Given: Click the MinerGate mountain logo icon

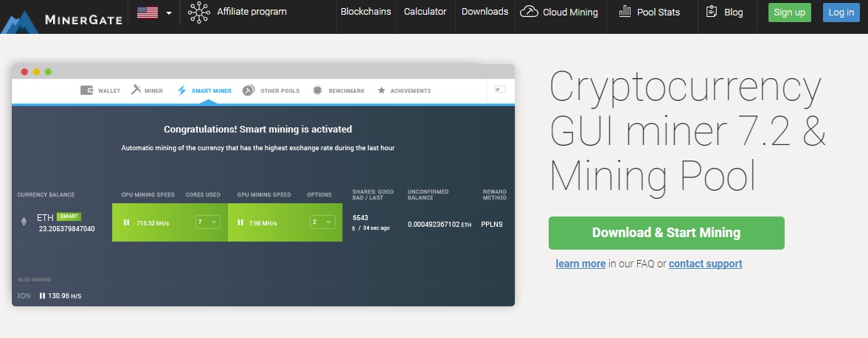Looking at the screenshot, I should [19, 21].
